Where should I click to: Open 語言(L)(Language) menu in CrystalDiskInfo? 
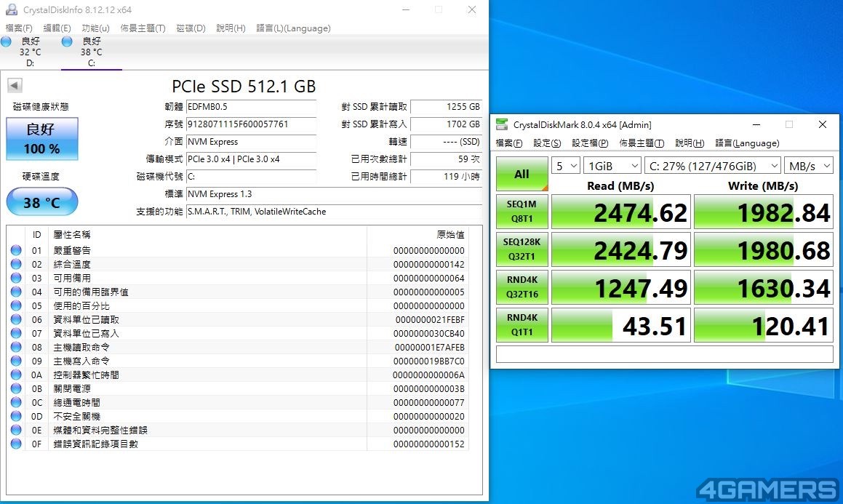click(x=294, y=28)
